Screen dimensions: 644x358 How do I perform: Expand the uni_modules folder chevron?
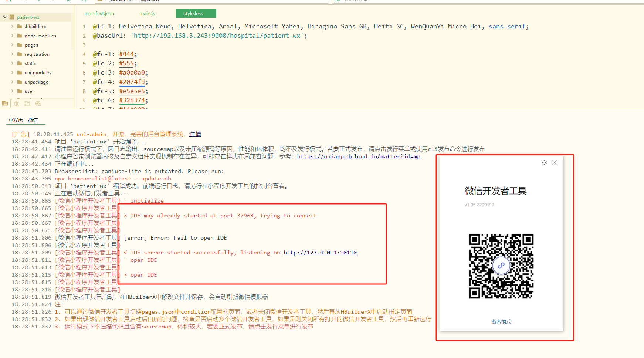12,72
